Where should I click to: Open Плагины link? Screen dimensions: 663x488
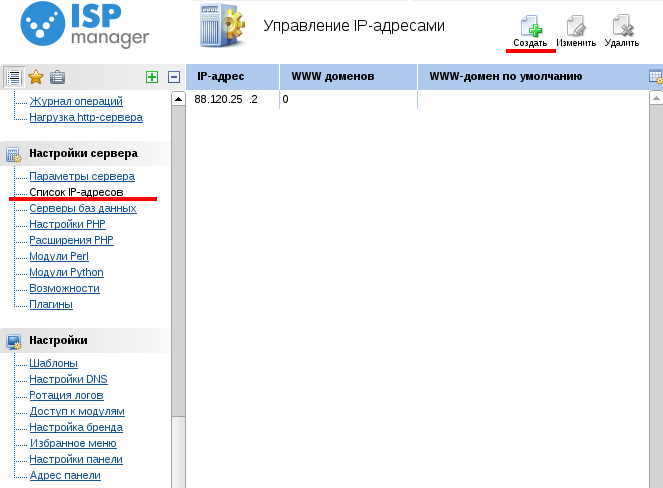(51, 304)
